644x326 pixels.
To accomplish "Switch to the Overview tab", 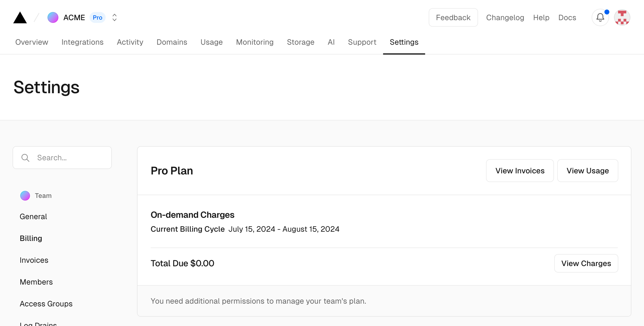I will (32, 42).
